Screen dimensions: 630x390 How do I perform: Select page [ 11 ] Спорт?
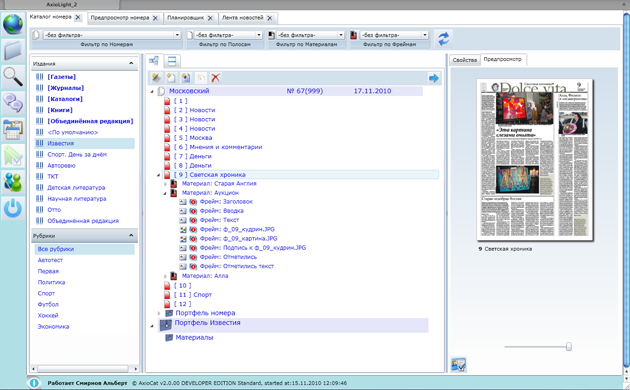click(193, 294)
